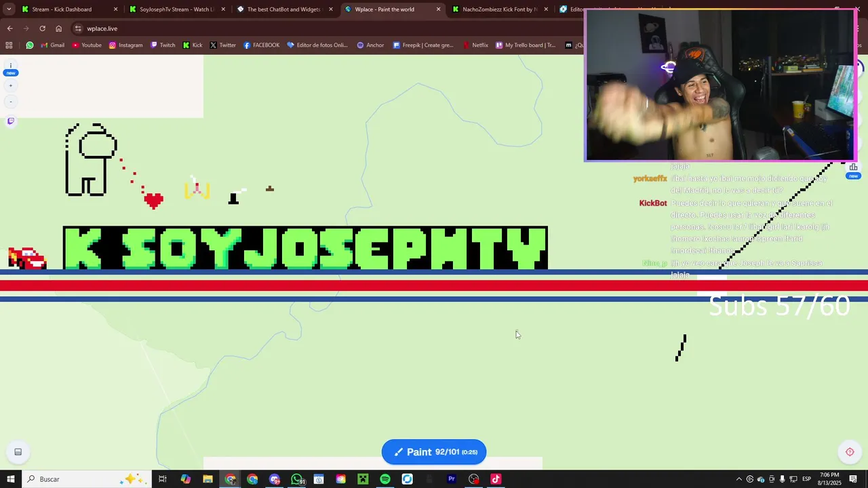
Task: Open the My Trello board bookmark
Action: (x=526, y=45)
